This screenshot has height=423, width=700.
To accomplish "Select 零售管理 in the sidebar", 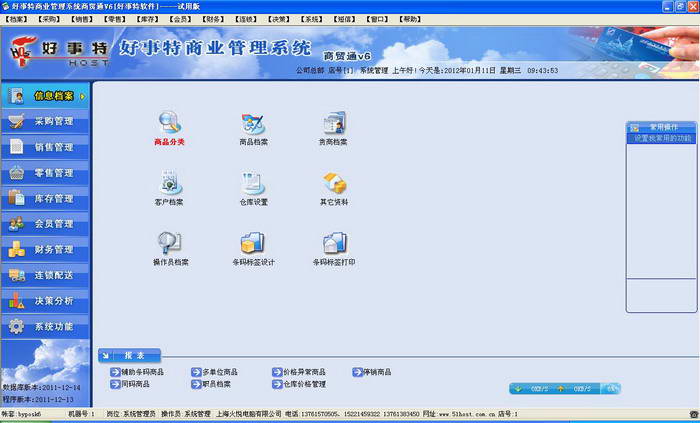I will point(45,173).
